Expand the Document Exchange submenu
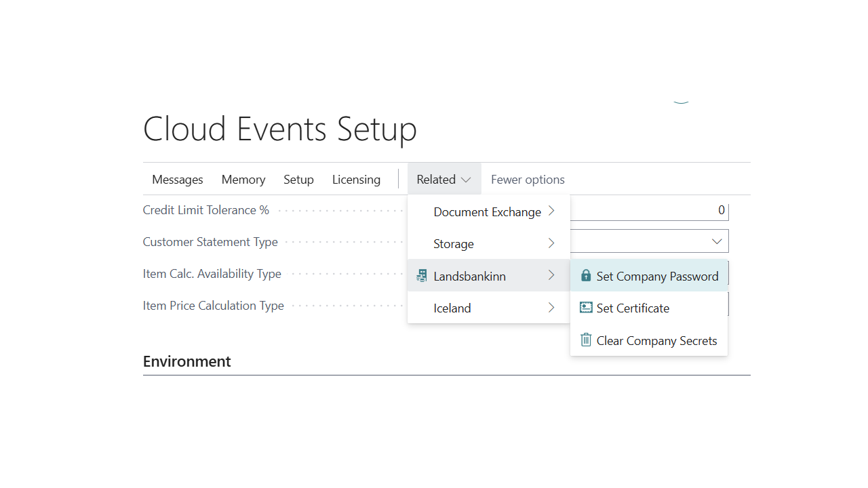The width and height of the screenshot is (868, 488). click(x=488, y=211)
